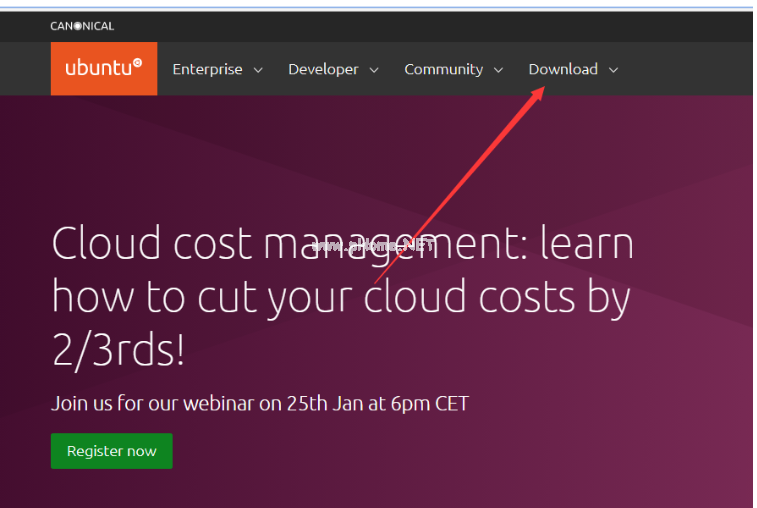
Task: Open the Community menu
Action: coord(443,69)
